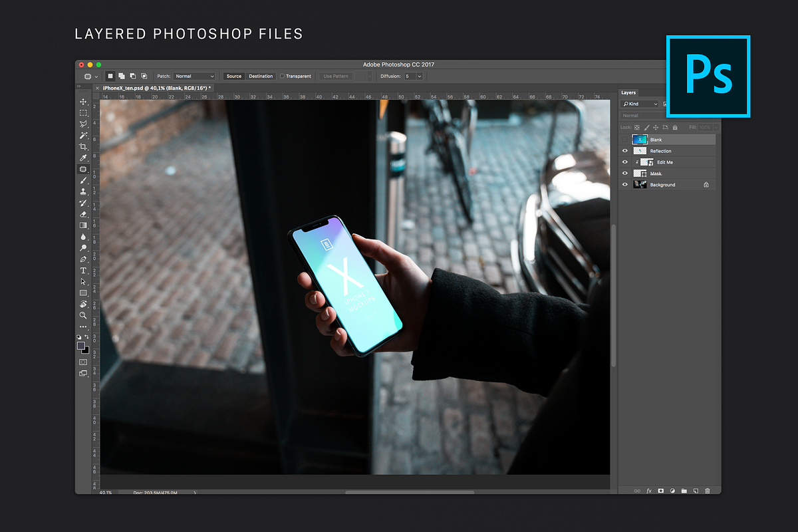Open the Kind layer filter dropdown

point(640,104)
